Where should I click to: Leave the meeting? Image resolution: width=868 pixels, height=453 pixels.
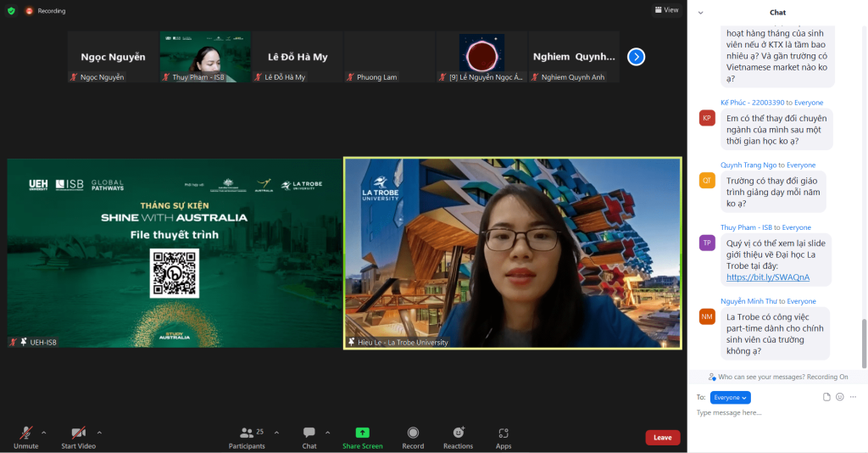point(662,438)
